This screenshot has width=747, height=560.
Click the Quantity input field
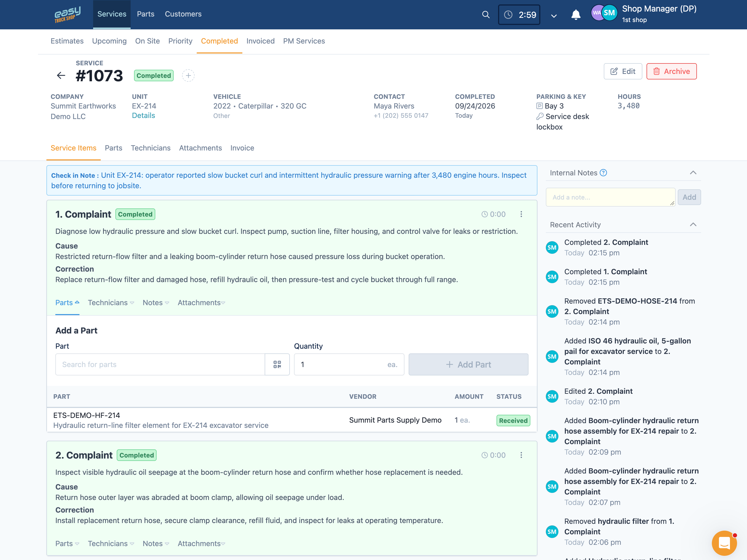click(349, 365)
